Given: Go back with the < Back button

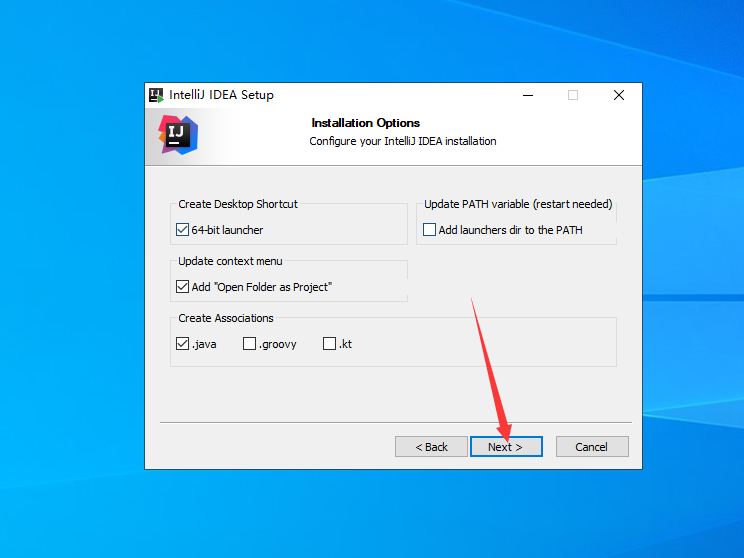Looking at the screenshot, I should tap(431, 446).
